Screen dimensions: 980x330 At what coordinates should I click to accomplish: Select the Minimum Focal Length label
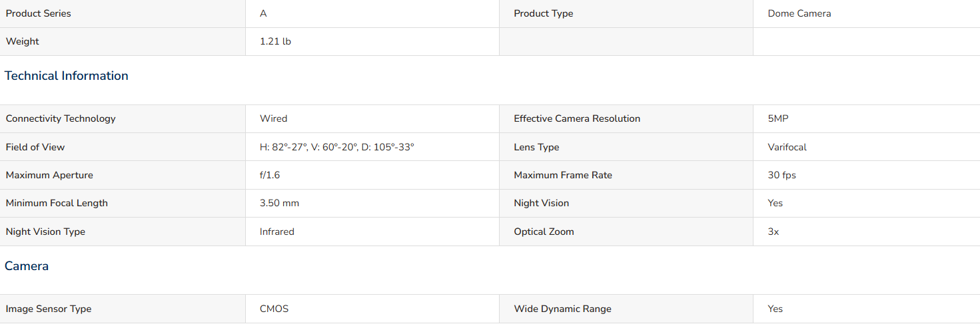click(57, 203)
